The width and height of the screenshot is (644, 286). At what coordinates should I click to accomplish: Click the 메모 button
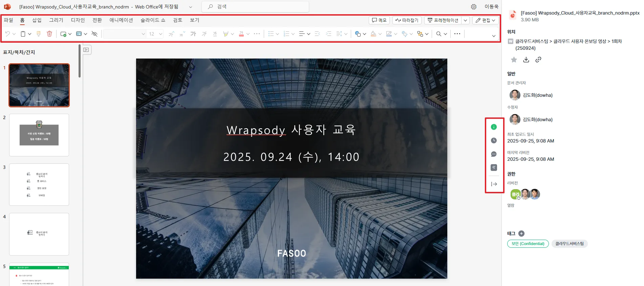point(379,20)
